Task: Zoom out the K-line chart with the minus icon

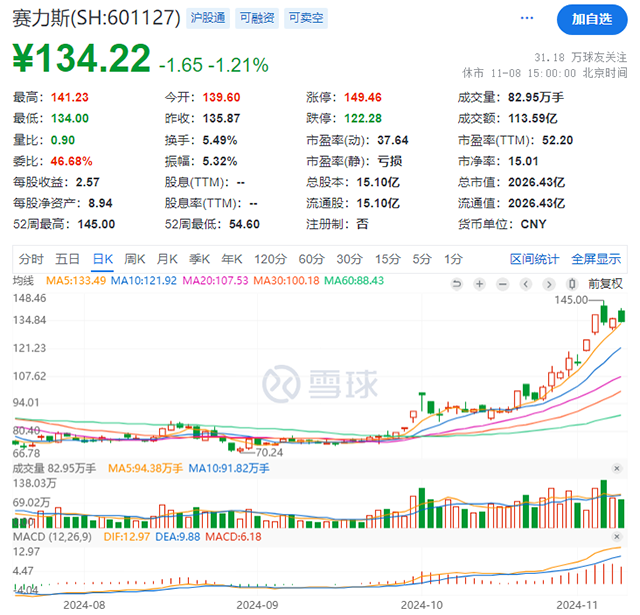Action: tap(502, 284)
